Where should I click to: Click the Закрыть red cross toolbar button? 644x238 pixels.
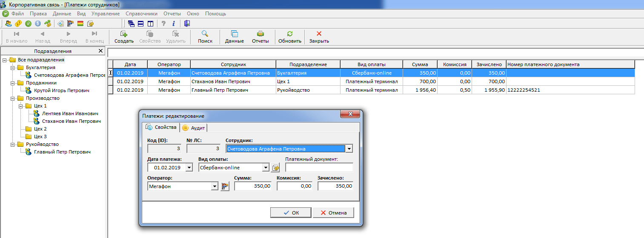pyautogui.click(x=319, y=37)
